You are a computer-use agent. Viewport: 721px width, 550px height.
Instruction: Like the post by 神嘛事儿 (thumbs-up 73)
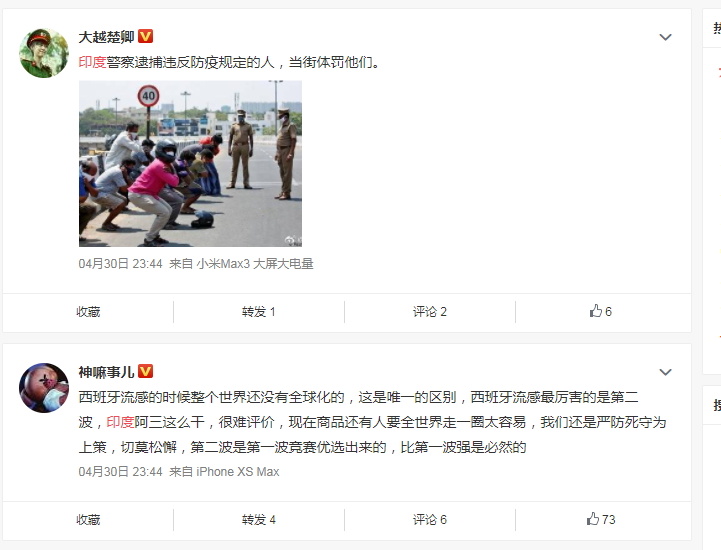(601, 519)
